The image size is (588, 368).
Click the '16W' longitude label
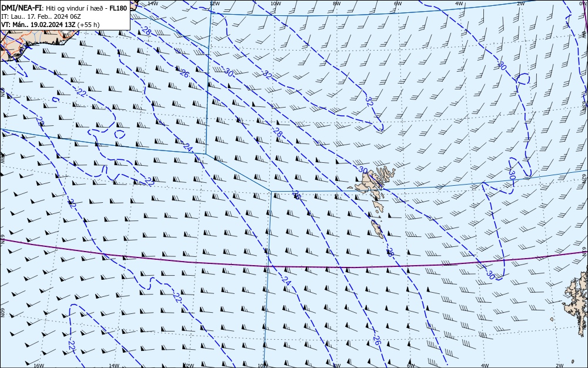pos(39,366)
